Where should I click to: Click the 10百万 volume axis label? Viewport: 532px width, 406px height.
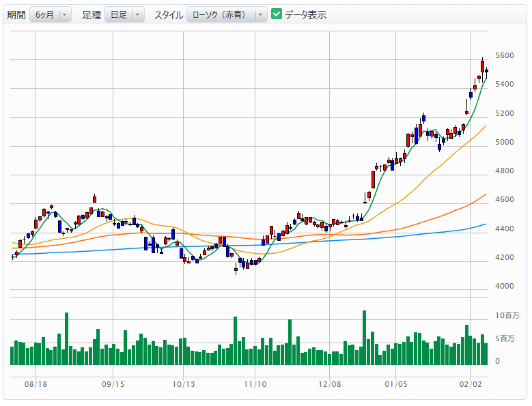tap(509, 315)
